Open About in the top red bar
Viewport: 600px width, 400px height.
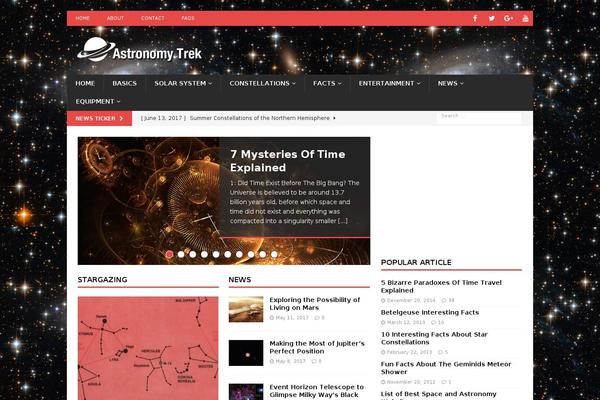[x=115, y=18]
